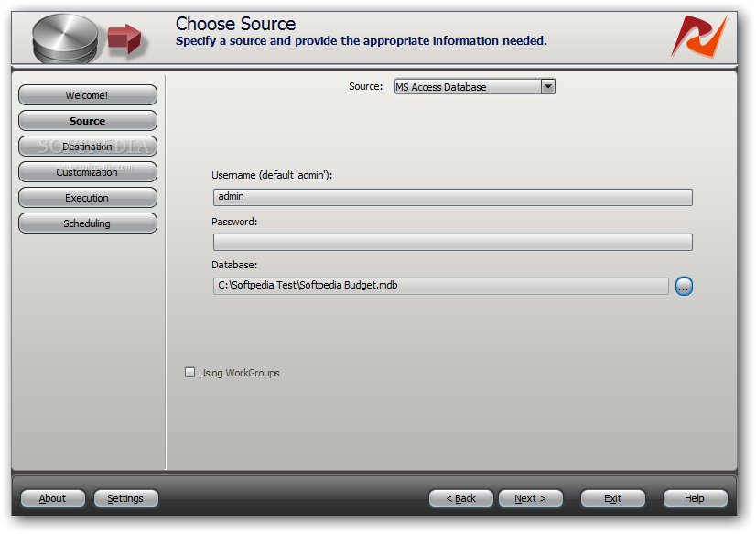Go to the Scheduling step
The image size is (756, 534).
click(x=87, y=223)
